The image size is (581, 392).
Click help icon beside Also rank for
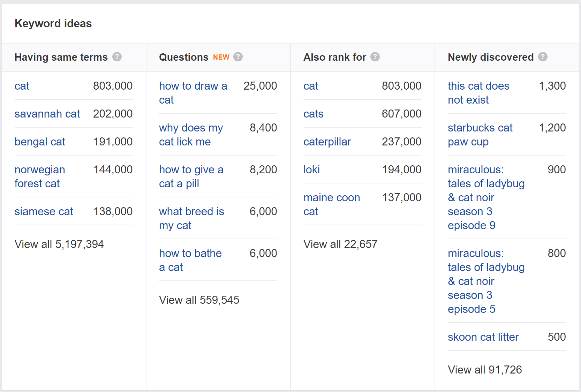[x=375, y=57]
